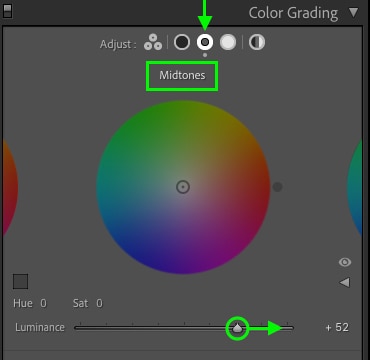Screen dimensions: 370x360
Task: Toggle the eye preview icon
Action: (345, 262)
